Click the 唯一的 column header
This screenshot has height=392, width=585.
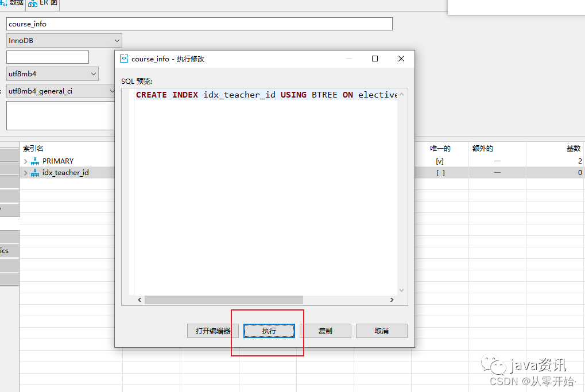(x=440, y=149)
